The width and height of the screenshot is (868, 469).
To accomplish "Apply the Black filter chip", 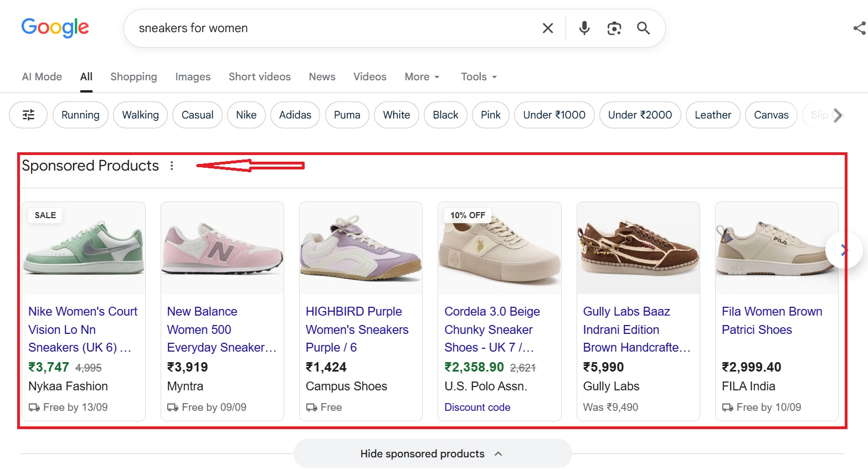I will coord(445,115).
